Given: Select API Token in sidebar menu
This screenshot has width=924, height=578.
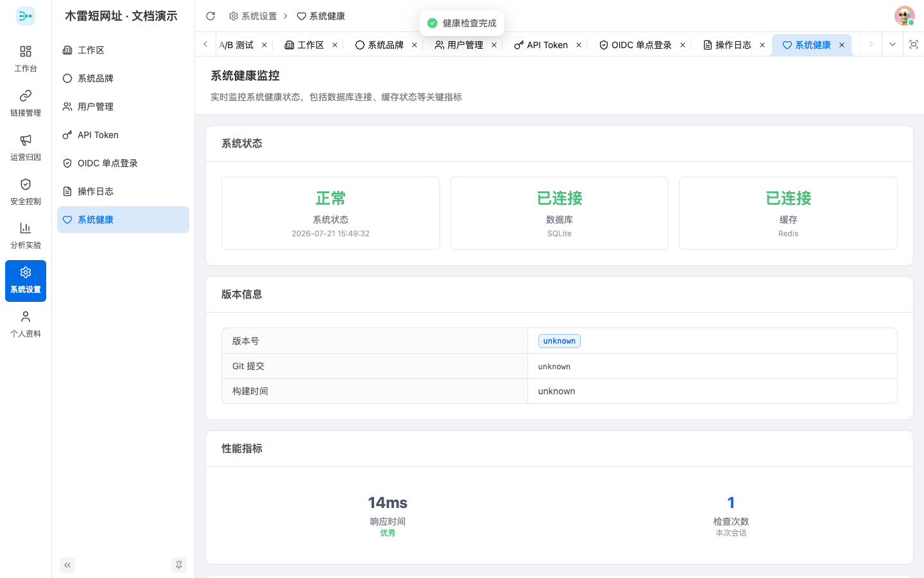Looking at the screenshot, I should [x=123, y=135].
